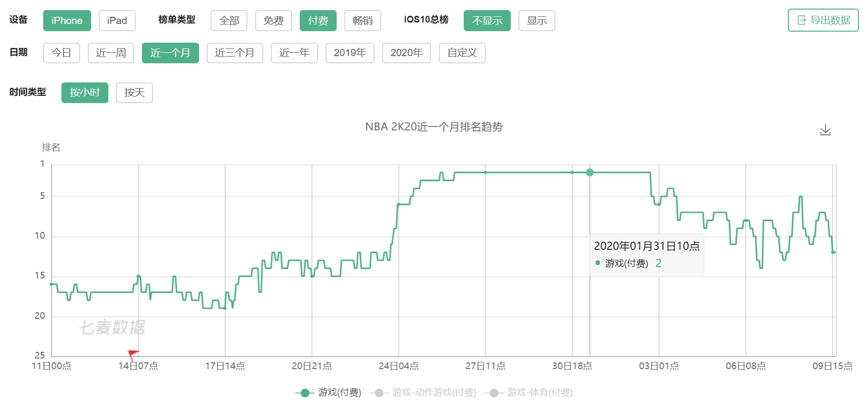Enable the 游戏-动作游戏(付费) legend series
868x407 pixels.
click(425, 393)
